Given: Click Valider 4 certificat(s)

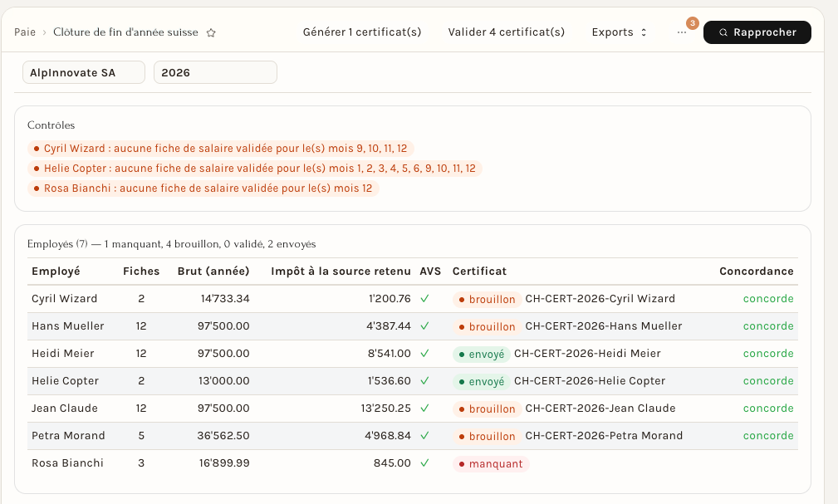Looking at the screenshot, I should point(506,32).
